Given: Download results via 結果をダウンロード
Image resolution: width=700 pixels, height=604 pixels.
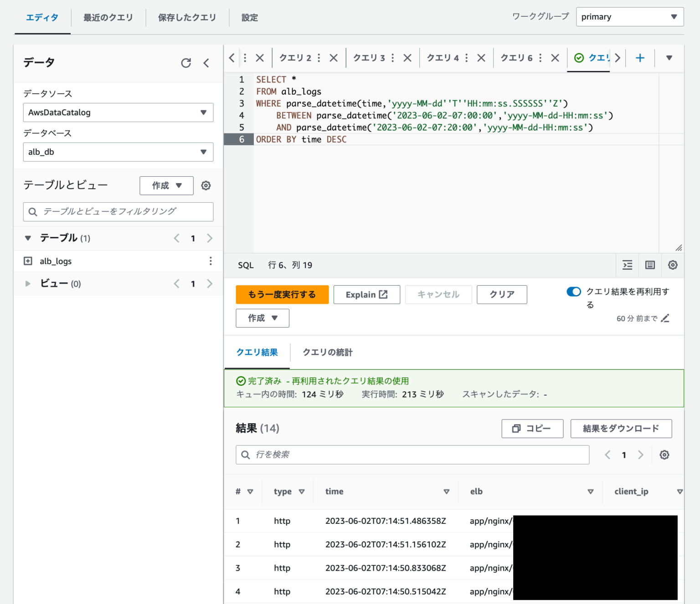Looking at the screenshot, I should [x=621, y=428].
